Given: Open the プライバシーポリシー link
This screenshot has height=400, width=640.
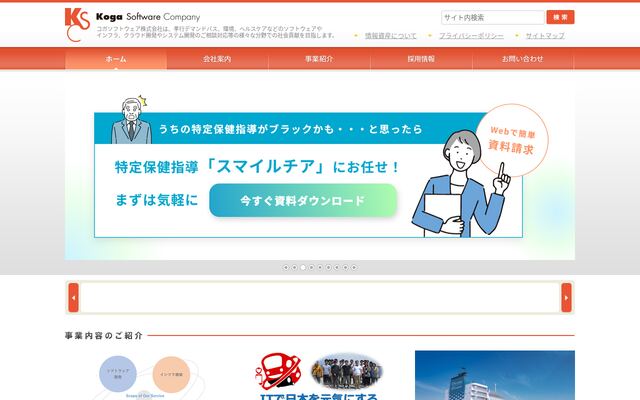Looking at the screenshot, I should coord(471,36).
